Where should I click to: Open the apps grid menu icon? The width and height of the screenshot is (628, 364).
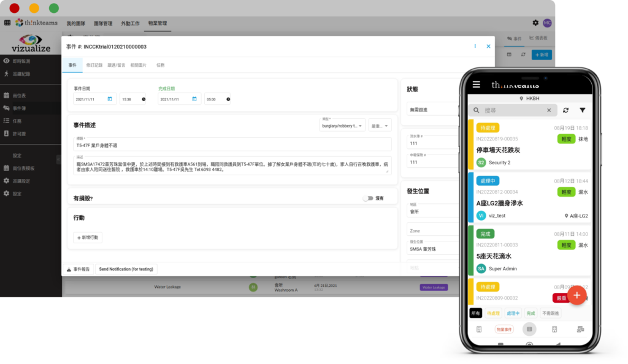click(7, 23)
